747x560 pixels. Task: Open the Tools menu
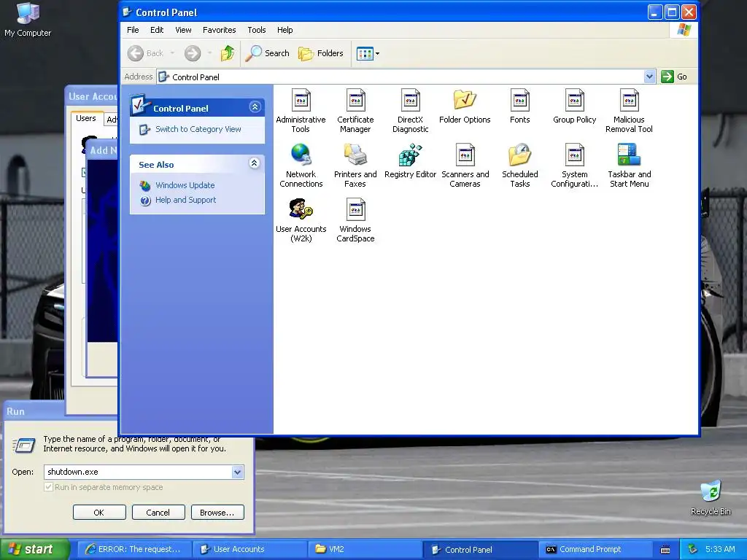(256, 30)
